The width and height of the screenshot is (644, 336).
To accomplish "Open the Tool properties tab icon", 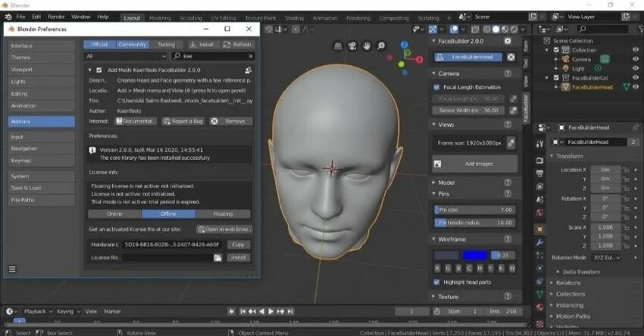I will pyautogui.click(x=540, y=143).
